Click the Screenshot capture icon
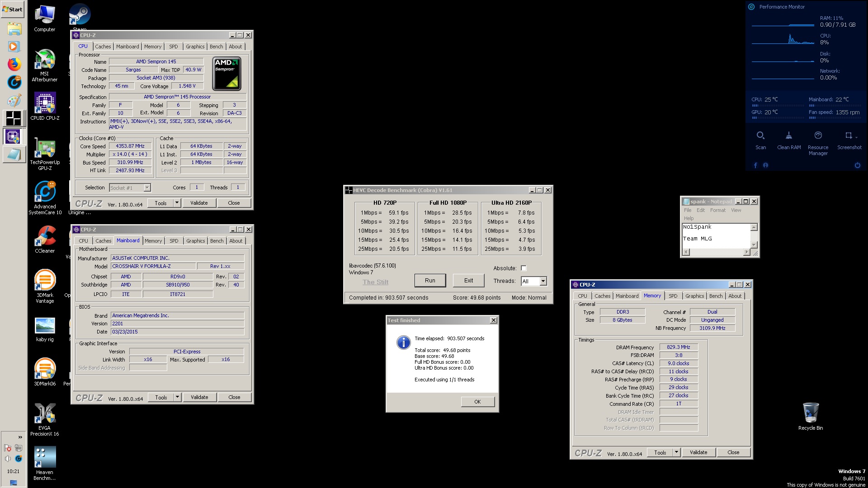868x488 pixels. coord(848,136)
